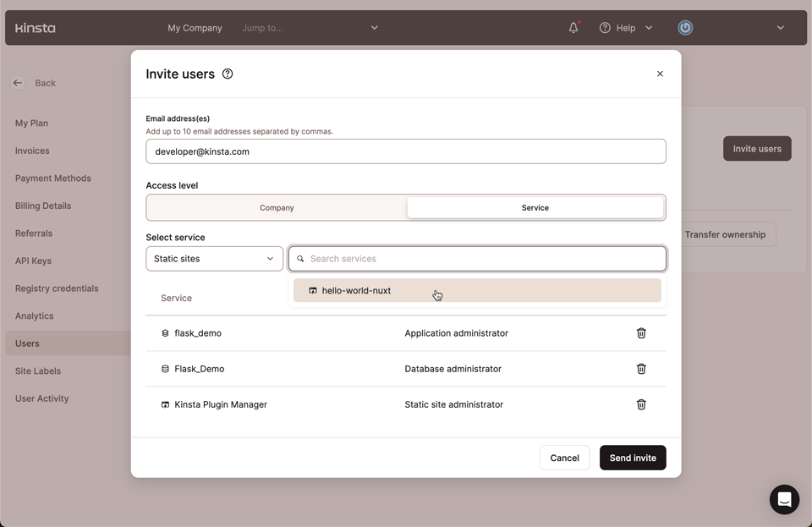Switch access level to Company
Viewport: 812px width, 527px height.
277,206
